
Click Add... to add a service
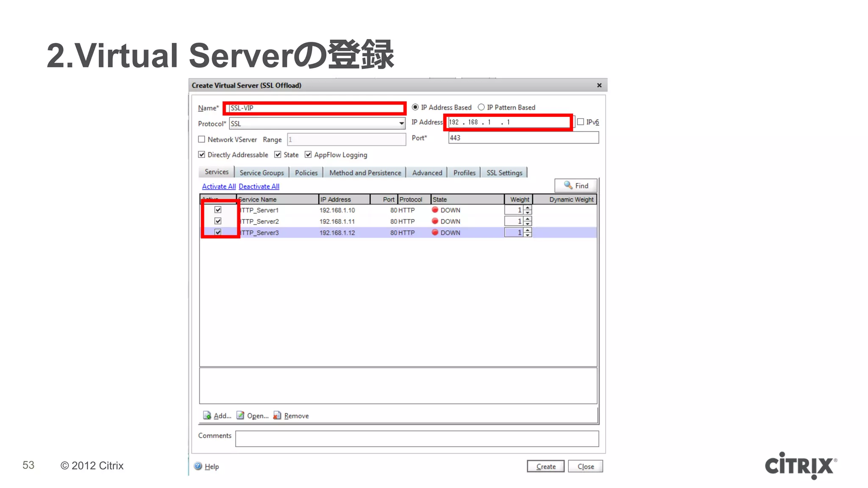223,416
